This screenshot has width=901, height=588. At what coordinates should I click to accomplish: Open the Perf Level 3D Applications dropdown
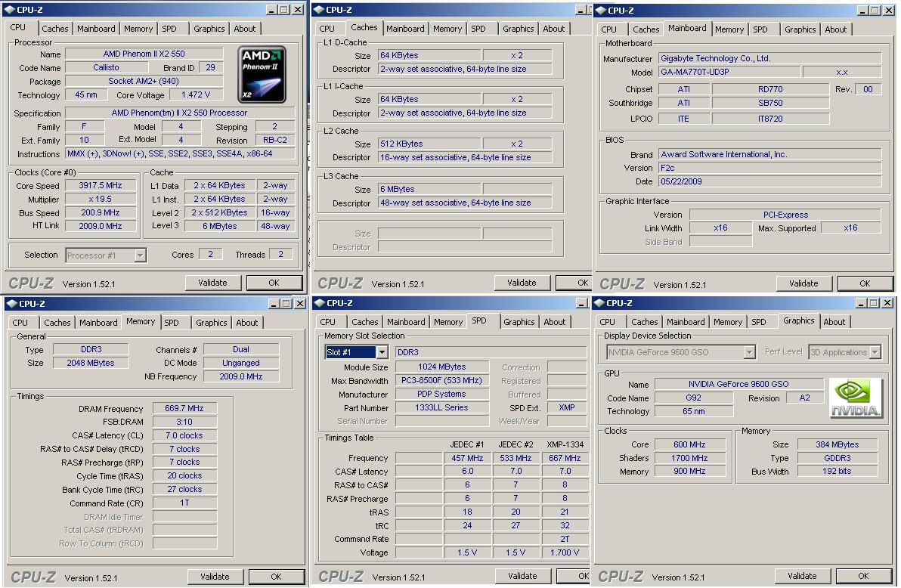[875, 351]
